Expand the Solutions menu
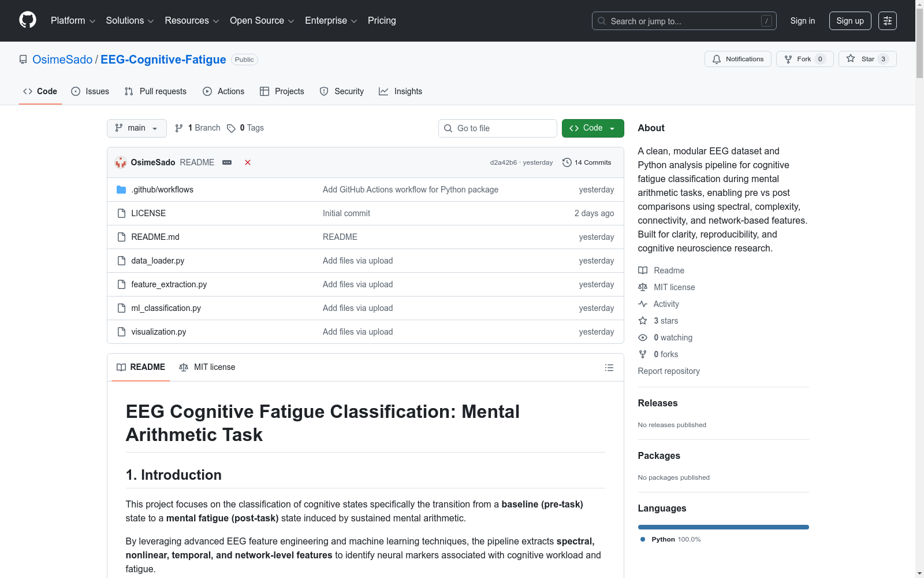 tap(130, 21)
